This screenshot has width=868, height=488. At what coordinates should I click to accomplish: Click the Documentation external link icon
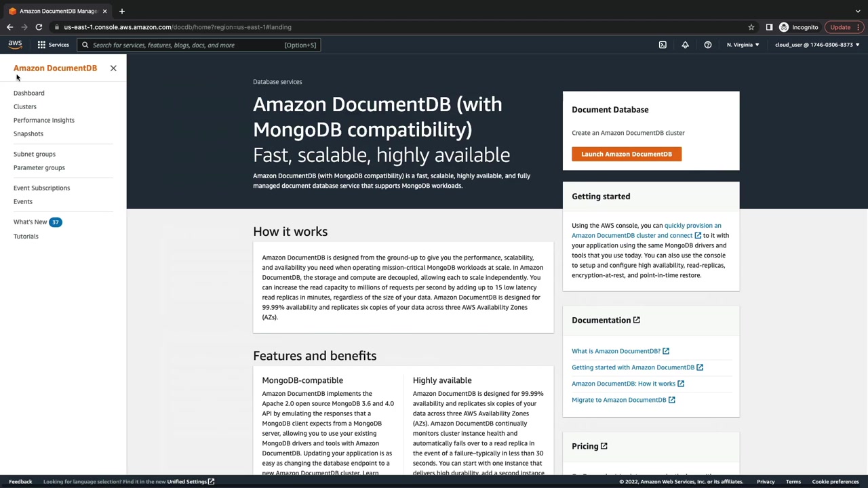(636, 320)
